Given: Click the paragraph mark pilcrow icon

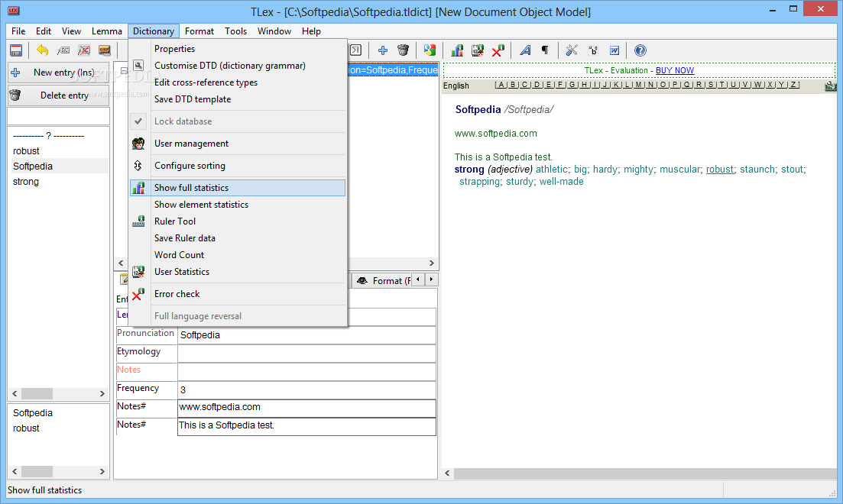Looking at the screenshot, I should (x=545, y=50).
